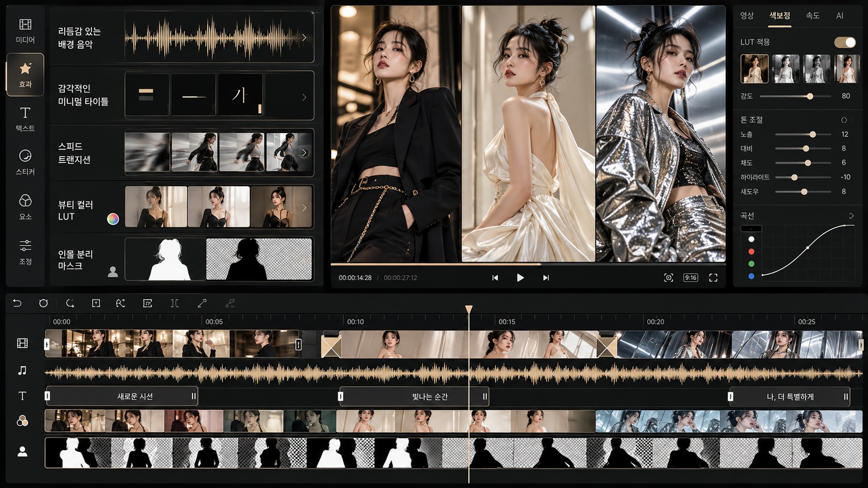Open the 9:16 aspect ratio selector
868x488 pixels.
click(690, 277)
